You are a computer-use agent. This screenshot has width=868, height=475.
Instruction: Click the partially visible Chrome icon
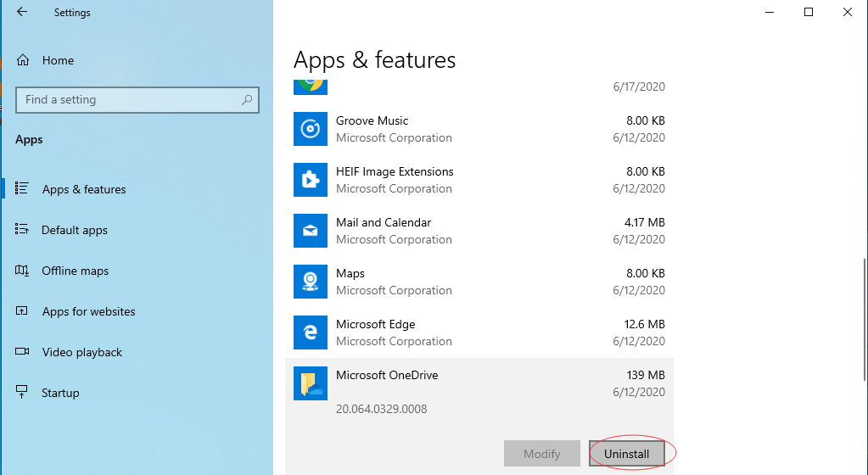[310, 87]
